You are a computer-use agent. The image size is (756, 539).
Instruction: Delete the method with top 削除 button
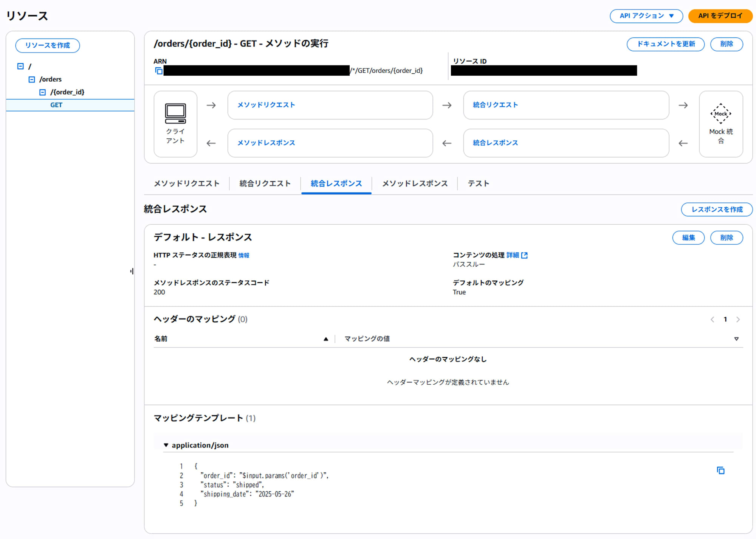point(727,44)
